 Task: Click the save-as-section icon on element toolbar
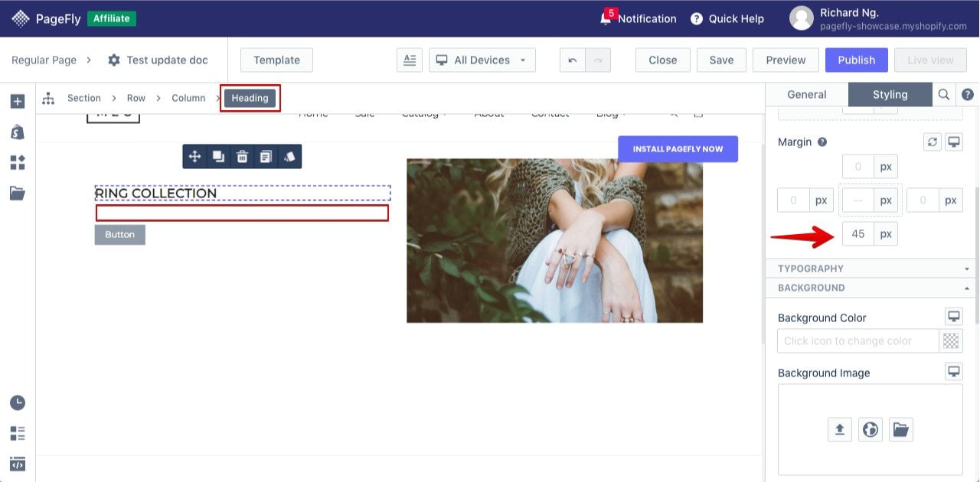[x=266, y=157]
